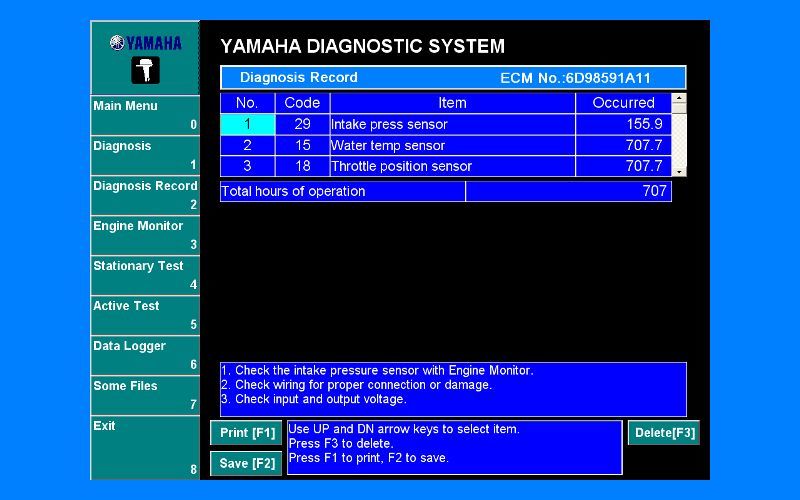Click the Yamaha logo in sidebar
The image size is (800, 500).
click(146, 43)
